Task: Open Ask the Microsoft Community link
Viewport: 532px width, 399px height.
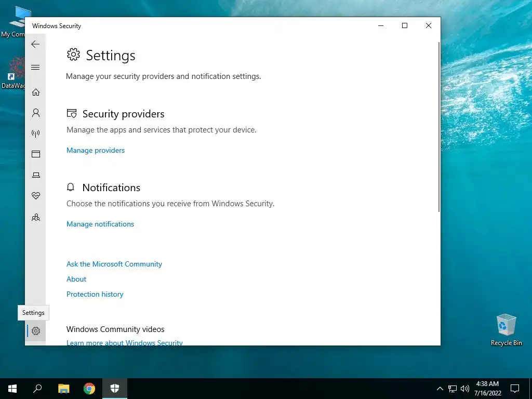Action: 114,264
